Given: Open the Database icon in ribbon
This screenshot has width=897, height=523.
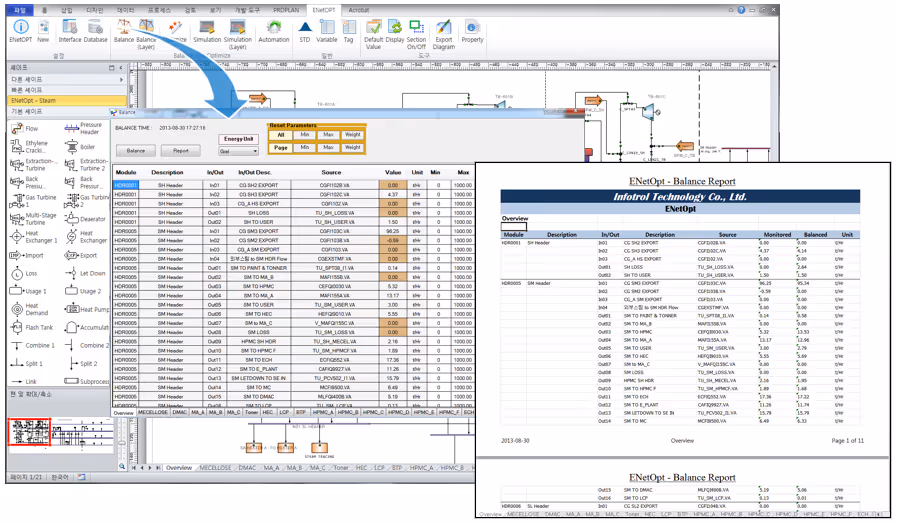Looking at the screenshot, I should tap(96, 31).
